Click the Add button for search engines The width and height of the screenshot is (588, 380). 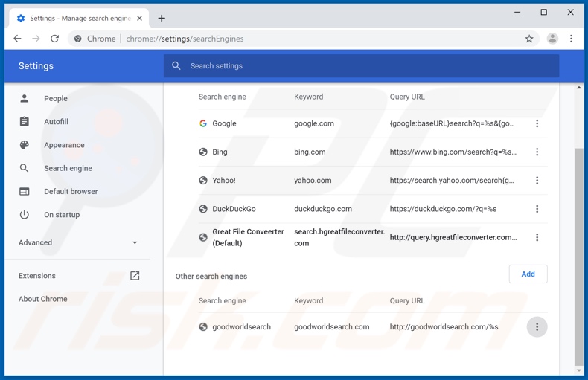[528, 274]
